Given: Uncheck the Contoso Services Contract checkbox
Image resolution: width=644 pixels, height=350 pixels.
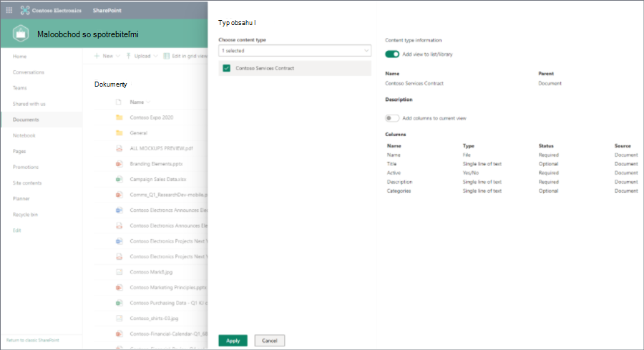Looking at the screenshot, I should click(x=226, y=68).
